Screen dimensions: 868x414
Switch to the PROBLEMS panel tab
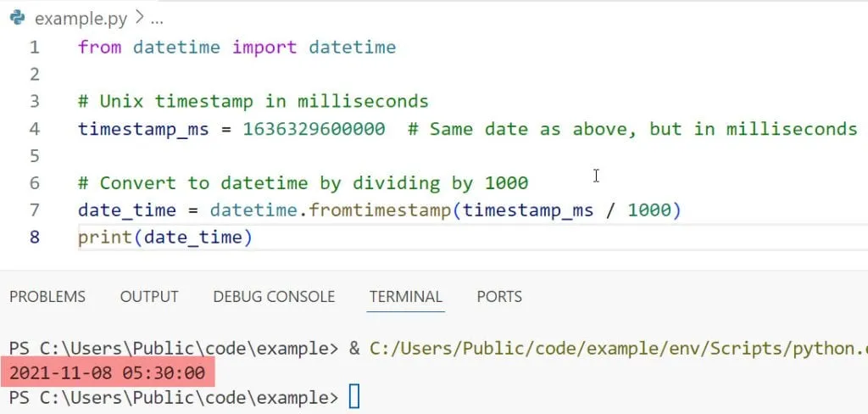tap(47, 296)
